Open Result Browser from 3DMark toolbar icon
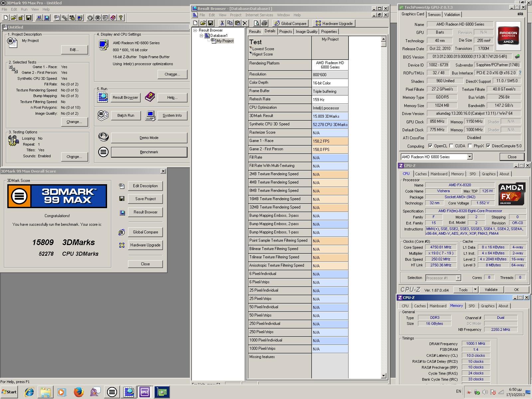This screenshot has height=399, width=532. pyautogui.click(x=47, y=18)
